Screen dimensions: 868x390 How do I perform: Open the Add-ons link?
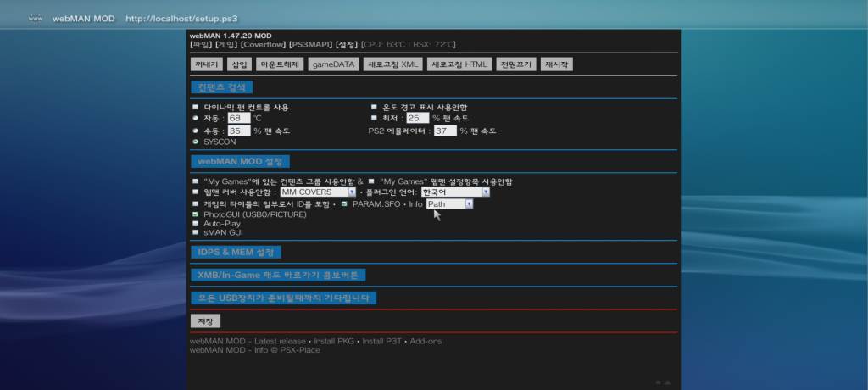pyautogui.click(x=426, y=341)
